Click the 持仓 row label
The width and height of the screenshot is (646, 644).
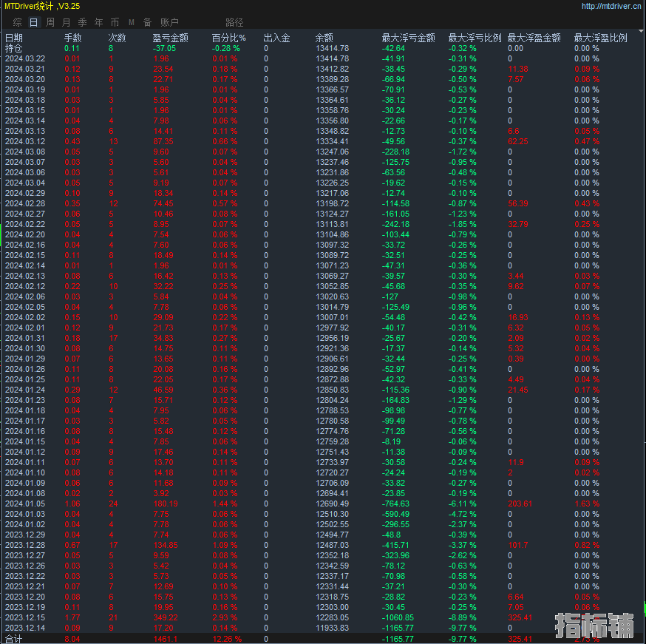pyautogui.click(x=14, y=48)
